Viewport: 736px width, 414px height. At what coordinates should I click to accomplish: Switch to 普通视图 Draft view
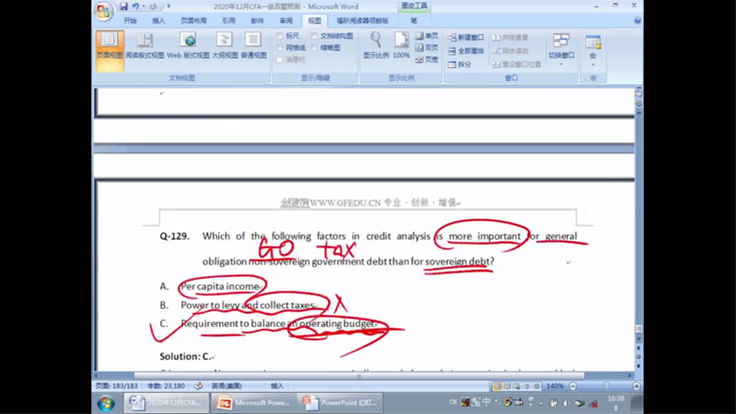coord(253,46)
